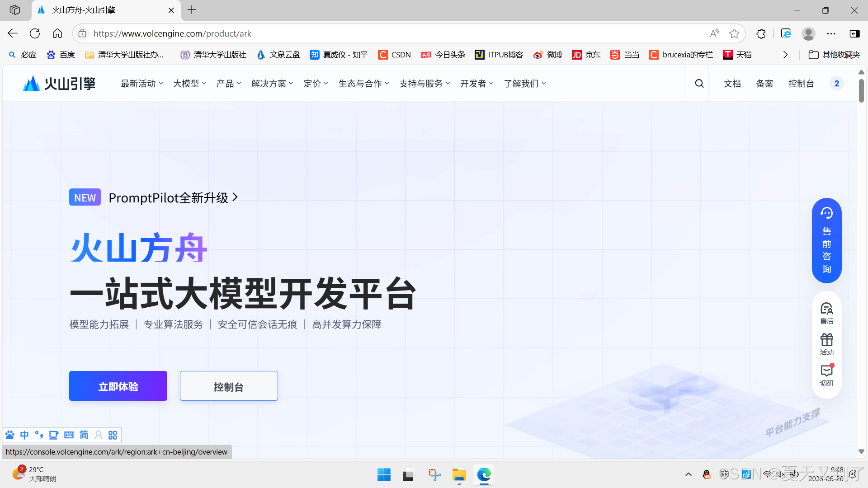The image size is (868, 488).
Task: Open the 文档 menu item
Action: (732, 84)
